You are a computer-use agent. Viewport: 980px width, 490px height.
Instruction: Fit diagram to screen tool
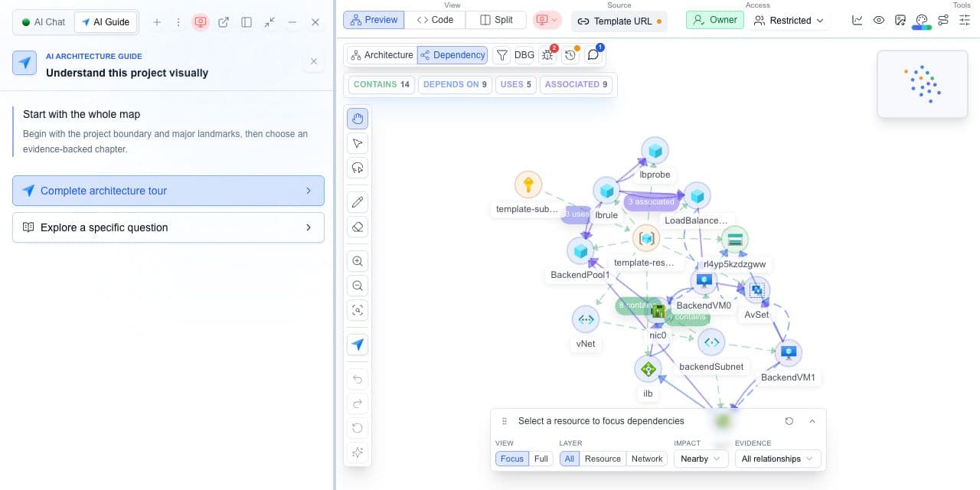358,310
